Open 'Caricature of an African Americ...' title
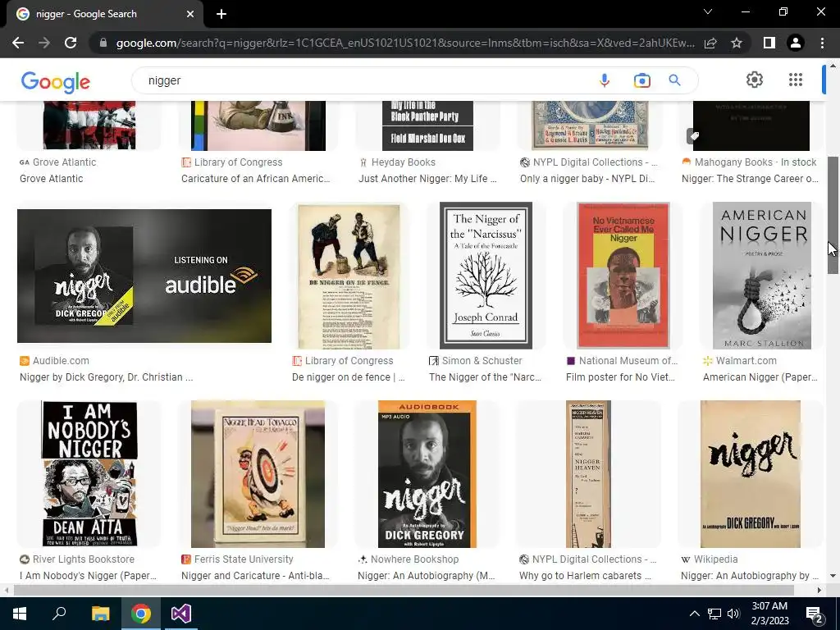This screenshot has width=840, height=630. (256, 179)
